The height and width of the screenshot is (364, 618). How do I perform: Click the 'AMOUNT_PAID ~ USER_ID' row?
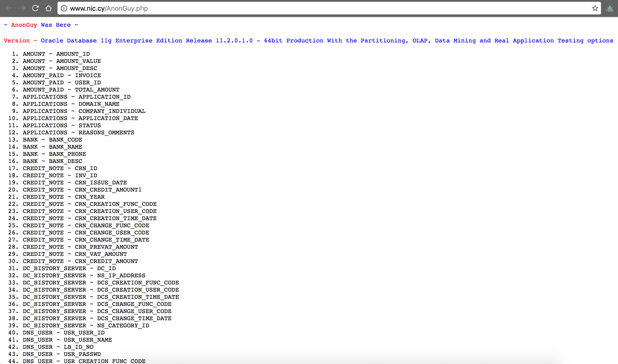pos(62,82)
